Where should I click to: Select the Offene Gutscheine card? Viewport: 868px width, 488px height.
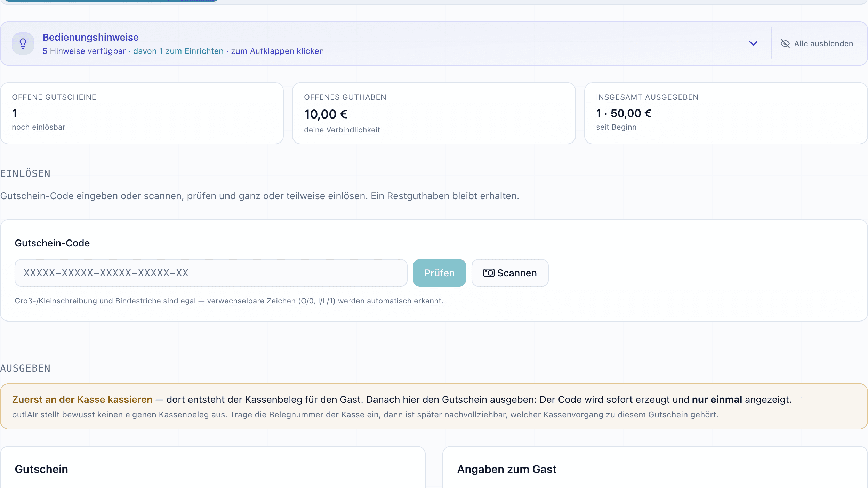click(x=142, y=113)
